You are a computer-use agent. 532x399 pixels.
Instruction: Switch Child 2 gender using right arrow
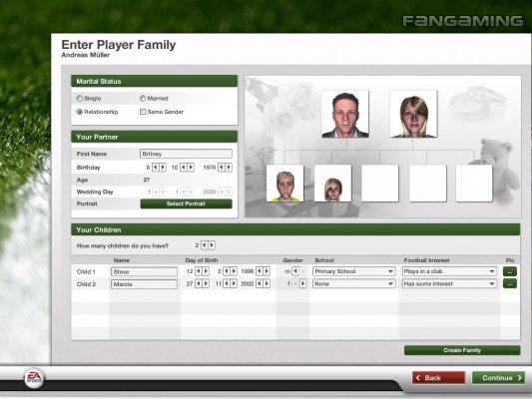pos(302,283)
